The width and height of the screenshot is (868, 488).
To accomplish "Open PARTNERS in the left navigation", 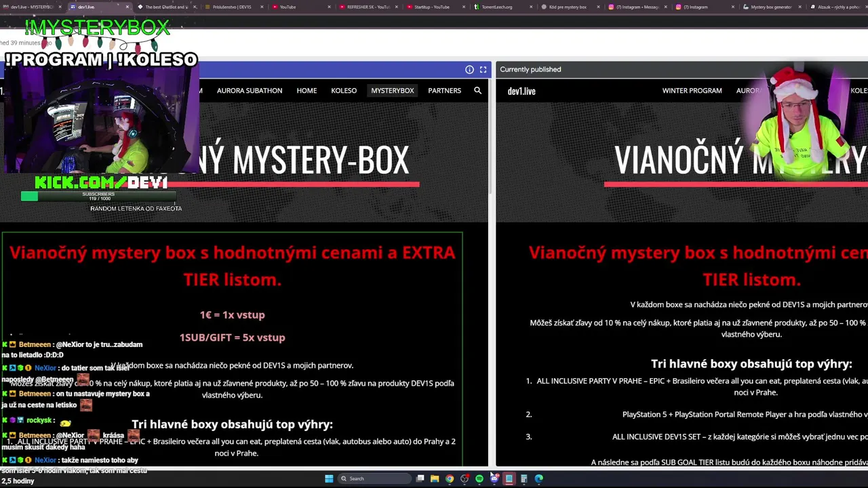I will [444, 90].
